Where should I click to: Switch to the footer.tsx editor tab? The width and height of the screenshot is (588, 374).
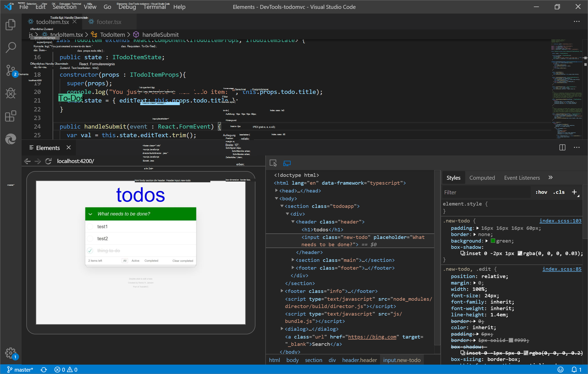pos(109,22)
